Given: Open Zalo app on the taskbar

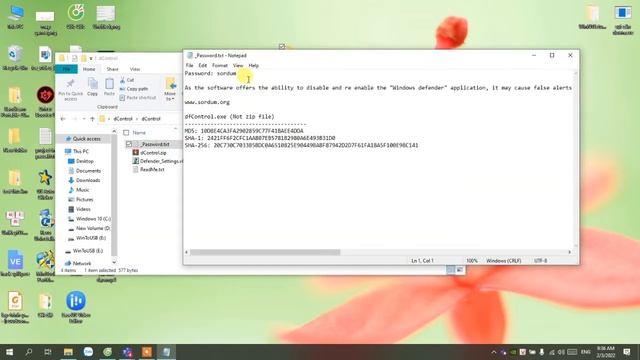Looking at the screenshot, I should tap(88, 352).
